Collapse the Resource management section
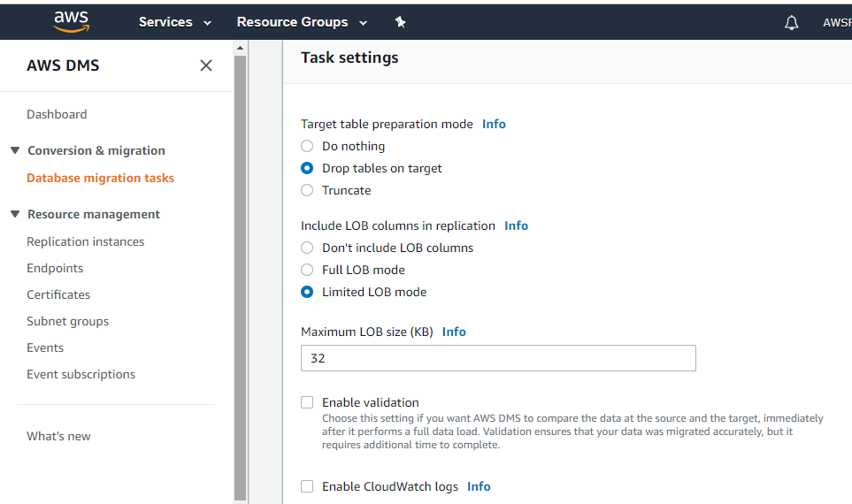This screenshot has width=852, height=504. [x=15, y=214]
